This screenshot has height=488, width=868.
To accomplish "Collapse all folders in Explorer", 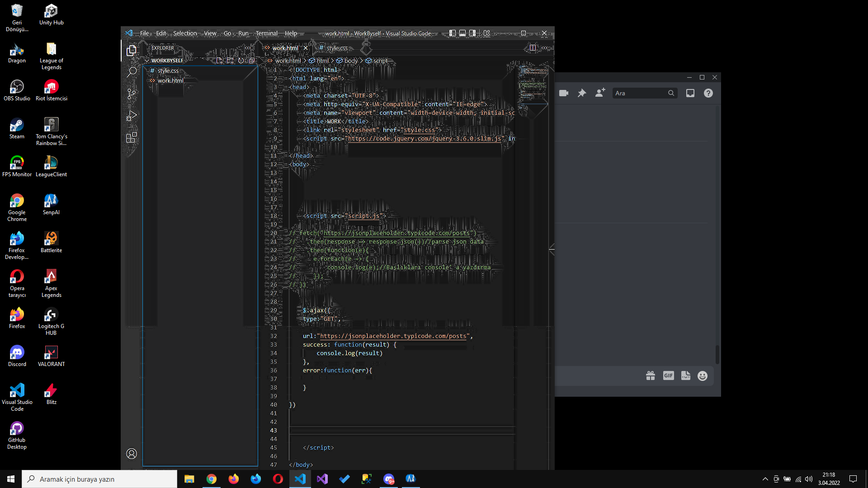I will tap(252, 61).
